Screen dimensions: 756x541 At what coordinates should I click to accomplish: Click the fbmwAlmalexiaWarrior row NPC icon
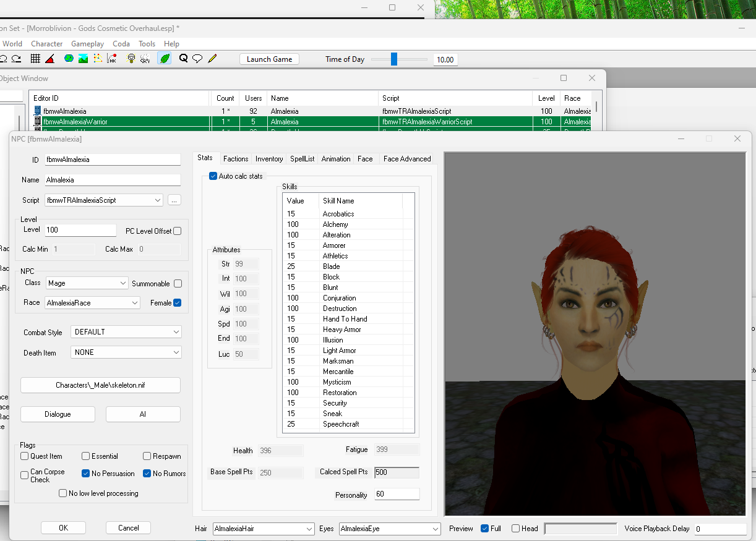[37, 122]
